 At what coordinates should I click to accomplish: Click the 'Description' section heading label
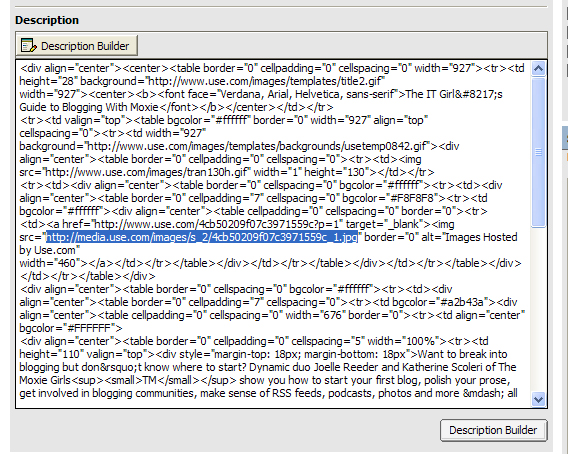47,20
